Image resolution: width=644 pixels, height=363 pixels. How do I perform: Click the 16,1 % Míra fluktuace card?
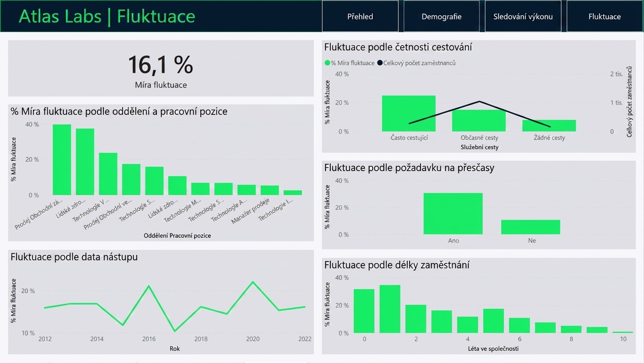161,69
